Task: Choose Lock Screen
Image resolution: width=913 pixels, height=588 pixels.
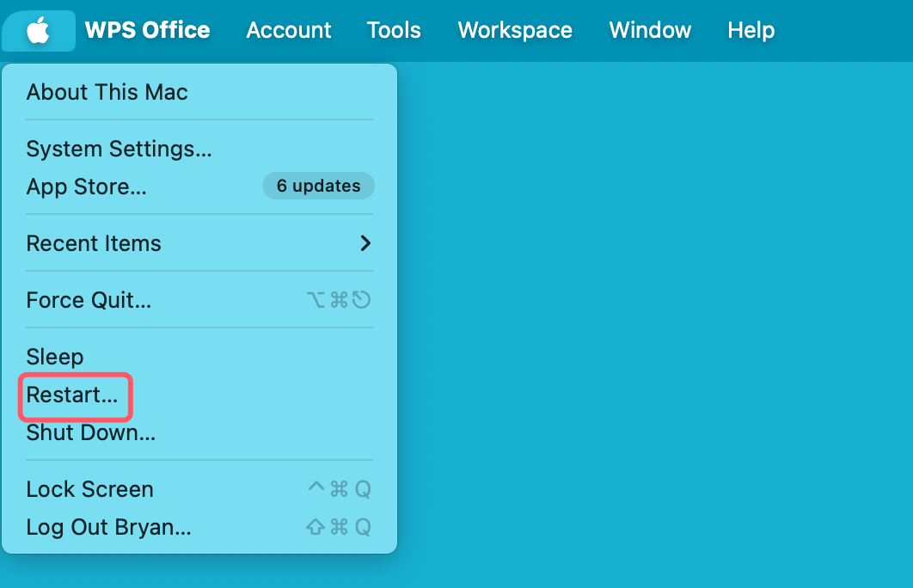Action: point(89,489)
